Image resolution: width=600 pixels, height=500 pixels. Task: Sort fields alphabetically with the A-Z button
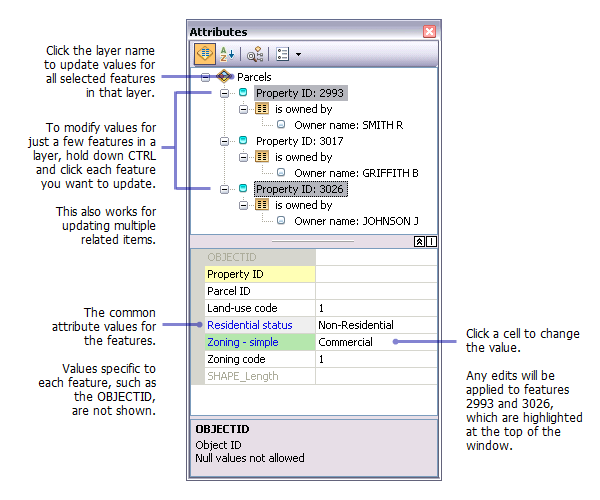[x=227, y=54]
